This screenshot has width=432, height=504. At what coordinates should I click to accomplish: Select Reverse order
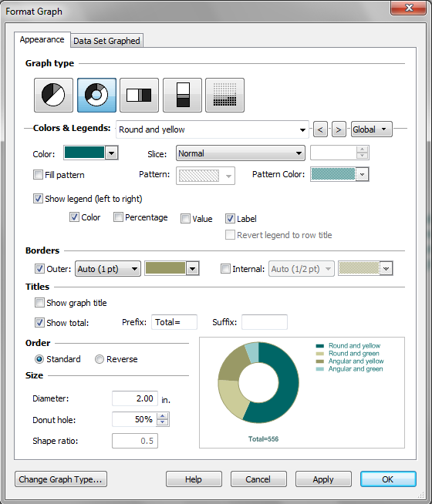[100, 359]
